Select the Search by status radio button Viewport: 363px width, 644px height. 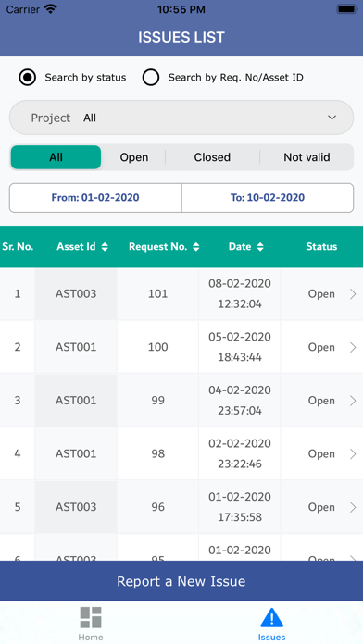[x=28, y=77]
